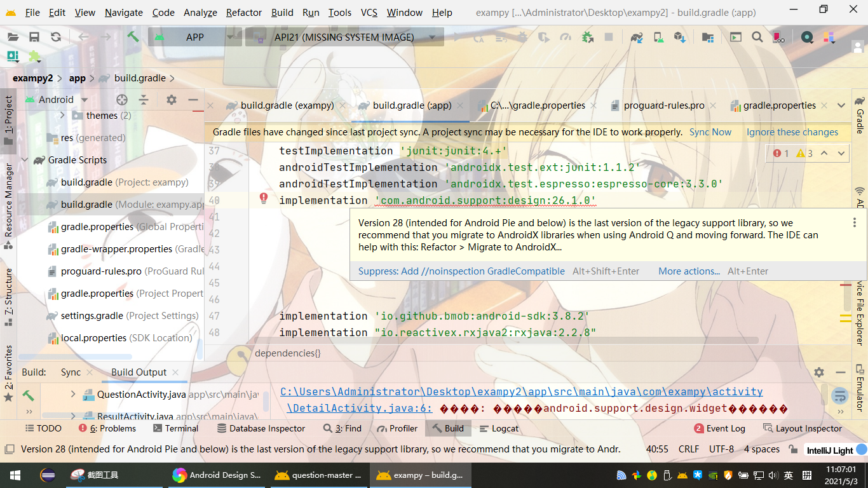Image resolution: width=868 pixels, height=488 pixels.
Task: Open the DetailActivity.java path link in Build output
Action: (x=522, y=400)
